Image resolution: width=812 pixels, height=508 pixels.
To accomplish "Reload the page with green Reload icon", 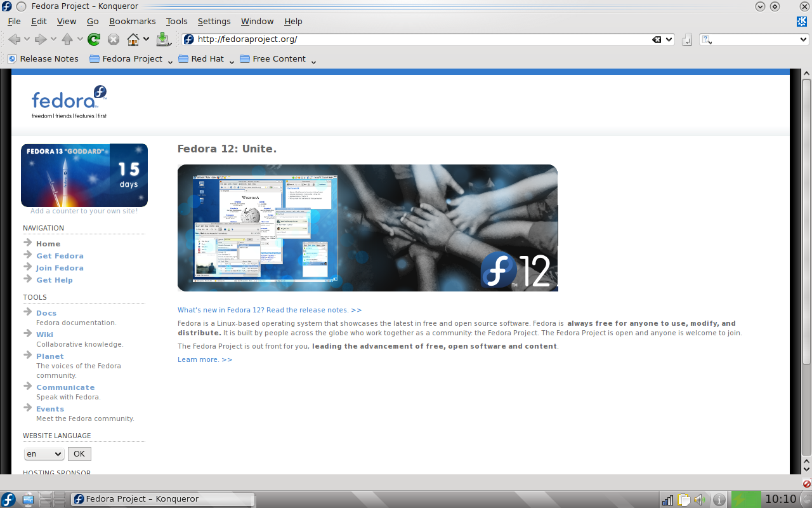I will (94, 39).
